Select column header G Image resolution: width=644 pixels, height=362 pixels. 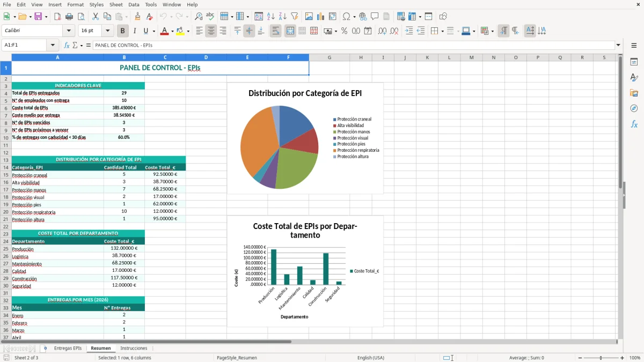tap(329, 57)
